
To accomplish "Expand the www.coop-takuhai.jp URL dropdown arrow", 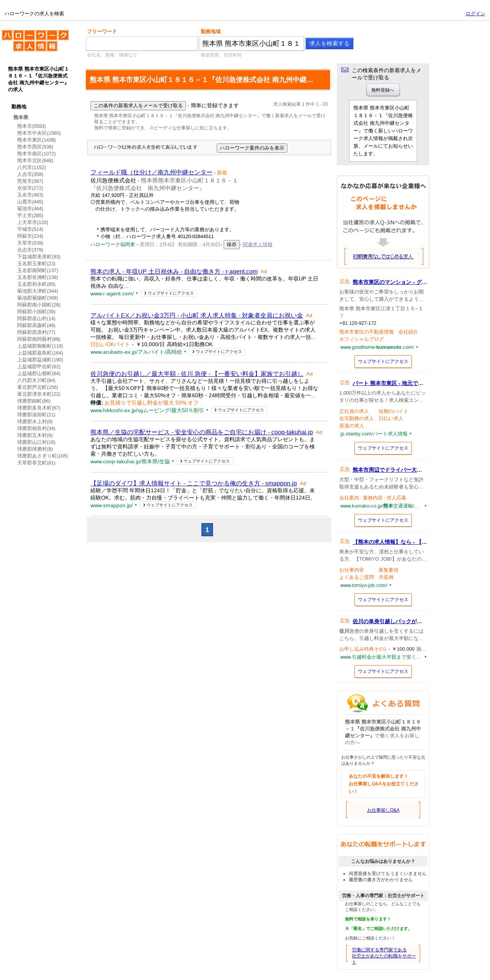I will (173, 461).
